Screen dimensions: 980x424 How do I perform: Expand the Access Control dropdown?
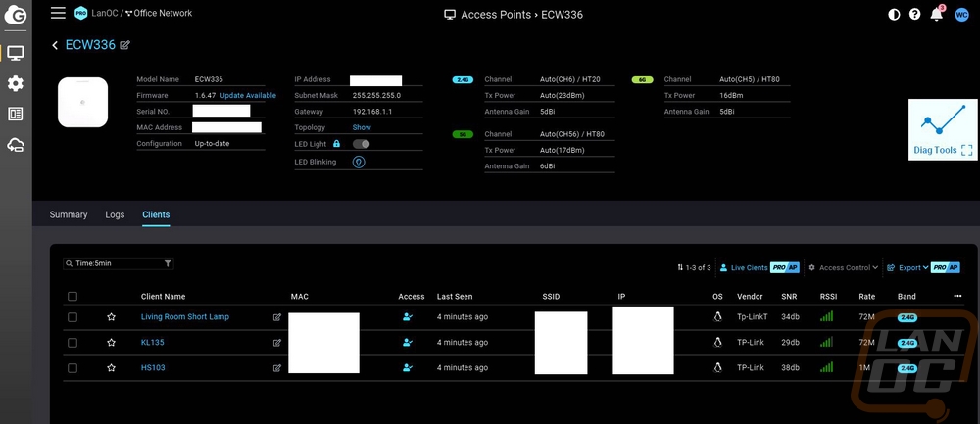pos(843,268)
